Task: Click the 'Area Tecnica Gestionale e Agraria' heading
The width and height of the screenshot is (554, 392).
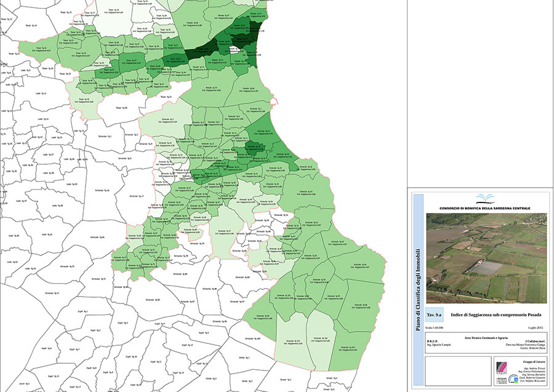Action: [486, 338]
